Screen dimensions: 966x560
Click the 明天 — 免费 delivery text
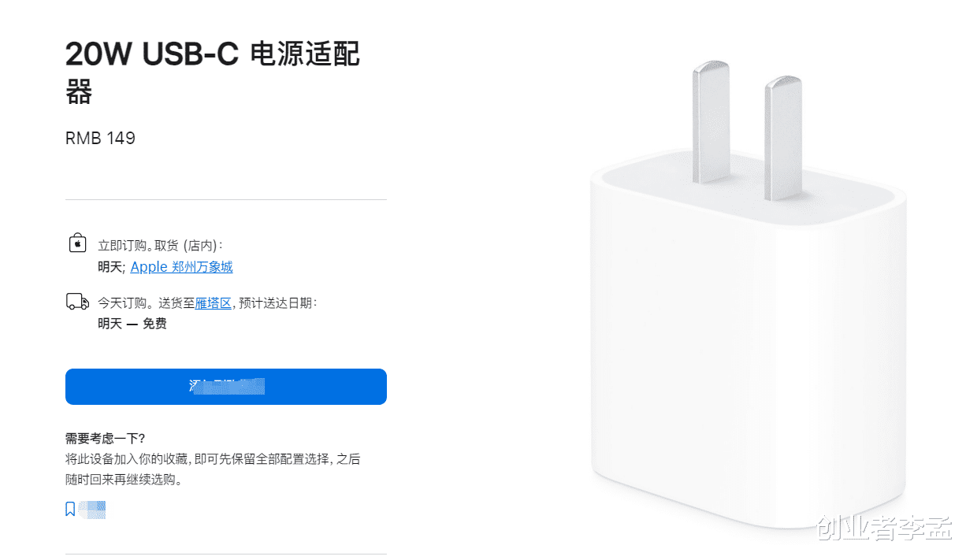point(132,324)
